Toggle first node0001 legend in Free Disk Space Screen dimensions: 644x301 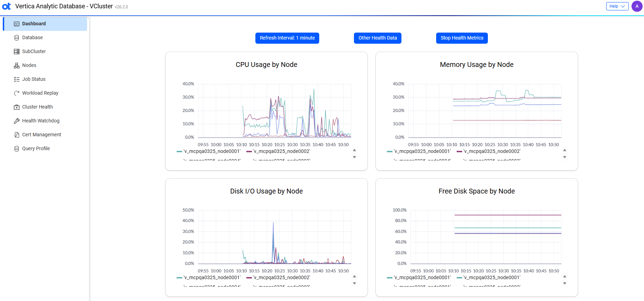point(419,277)
